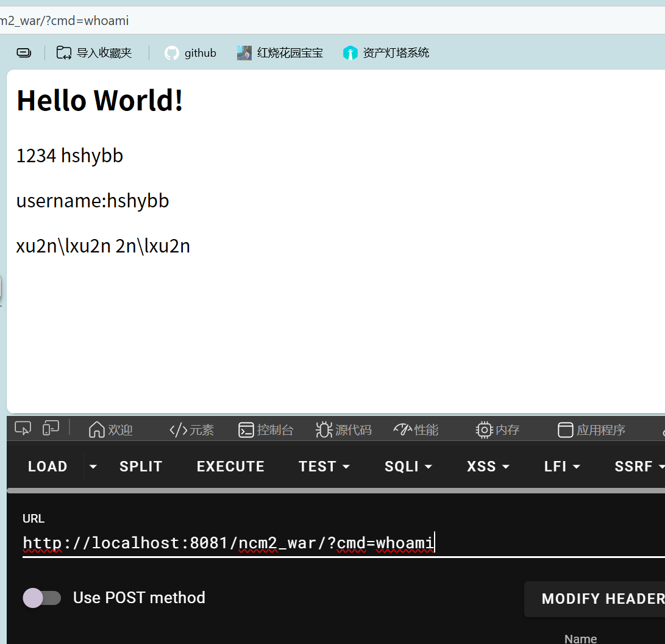This screenshot has width=665, height=644.
Task: Open the 红烧花园宝宝 bookmark favicon
Action: click(244, 53)
